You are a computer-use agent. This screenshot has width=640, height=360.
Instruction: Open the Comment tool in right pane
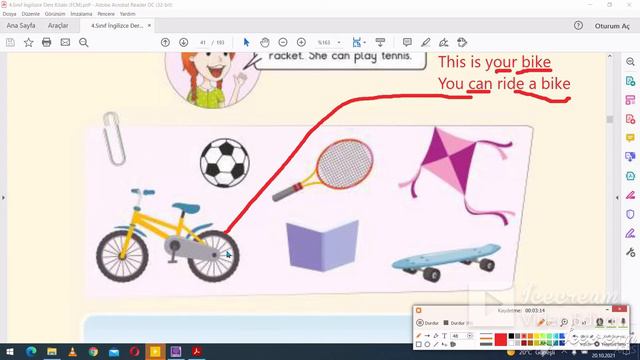pyautogui.click(x=630, y=138)
